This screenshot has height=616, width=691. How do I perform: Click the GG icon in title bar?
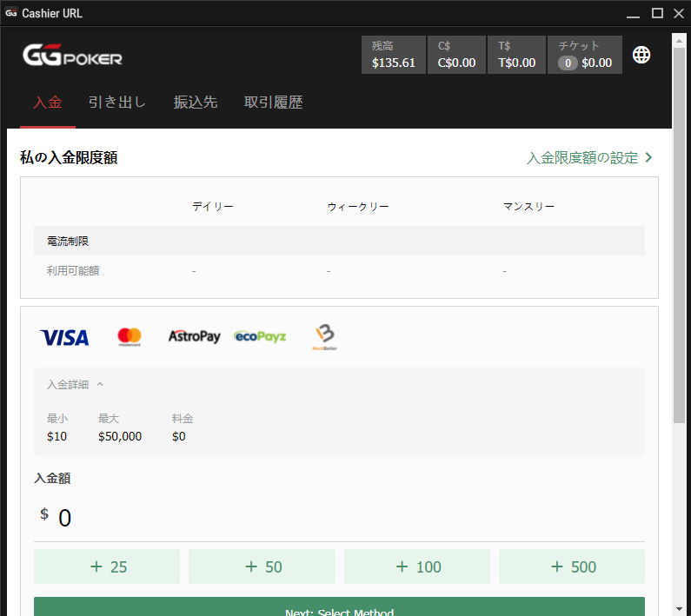tap(11, 13)
